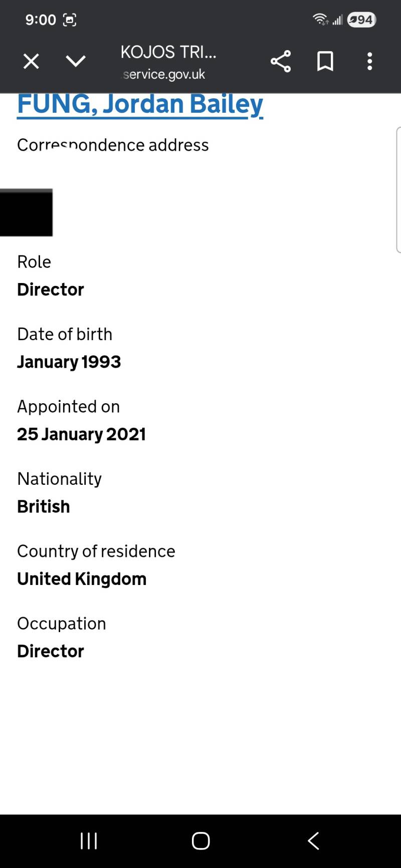Tap the Wi-Fi status icon
The height and width of the screenshot is (868, 401).
[x=320, y=20]
